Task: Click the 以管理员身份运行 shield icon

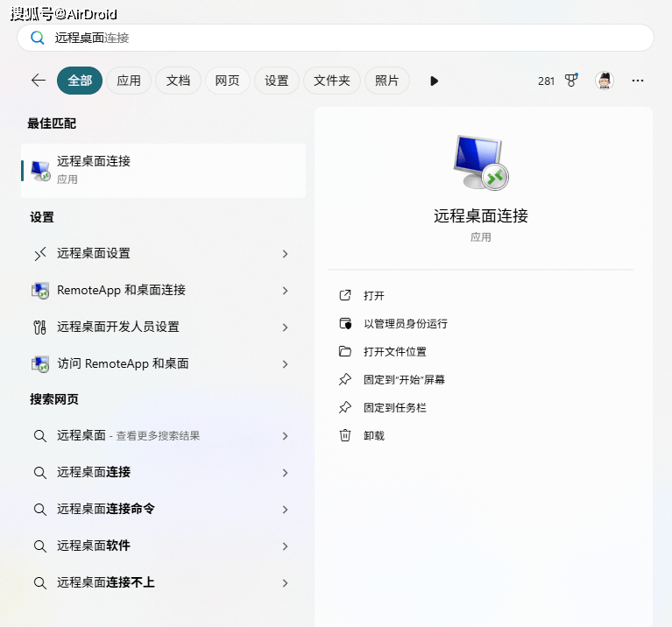Action: coord(345,323)
